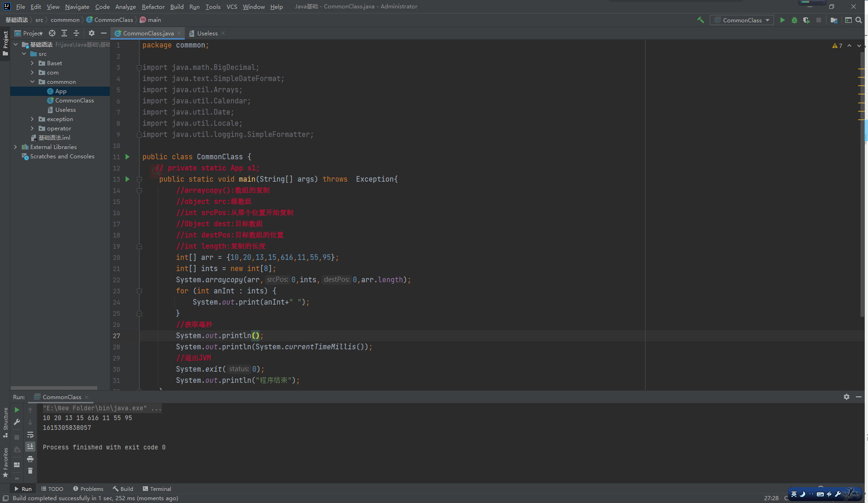Expand the exception package

point(32,119)
